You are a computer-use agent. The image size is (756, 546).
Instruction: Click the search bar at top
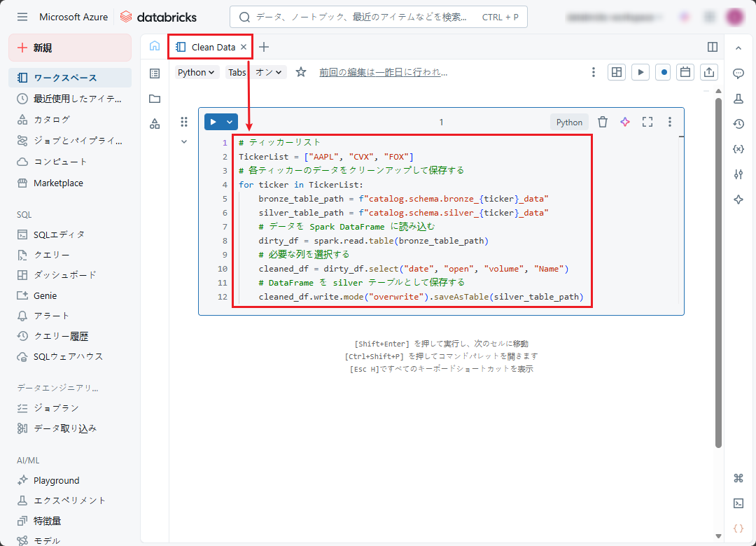378,17
